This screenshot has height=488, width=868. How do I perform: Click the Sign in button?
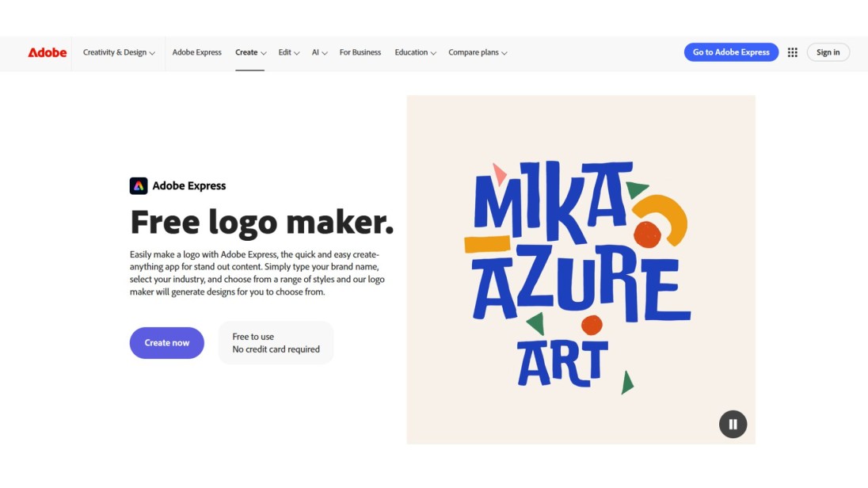[828, 52]
